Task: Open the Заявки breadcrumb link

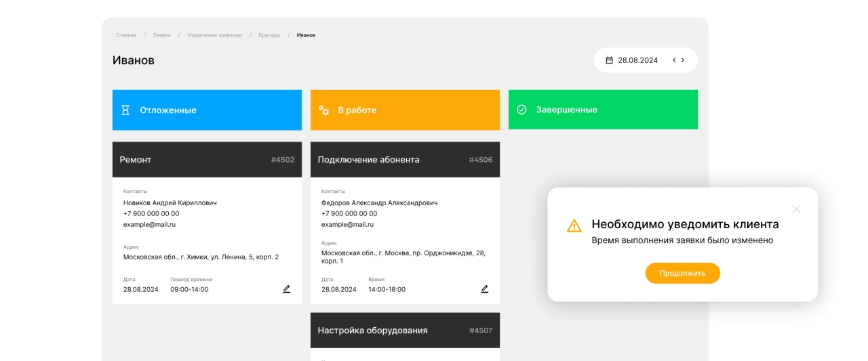Action: [x=161, y=35]
